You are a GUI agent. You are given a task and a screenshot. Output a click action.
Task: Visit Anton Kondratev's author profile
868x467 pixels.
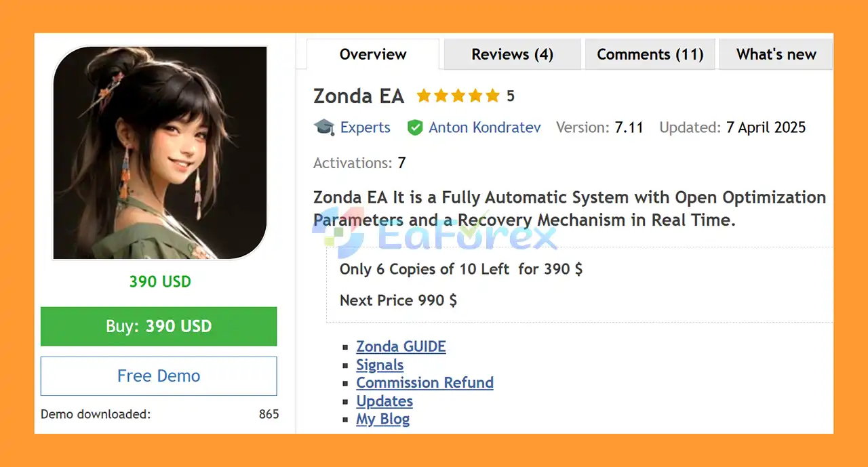[484, 127]
